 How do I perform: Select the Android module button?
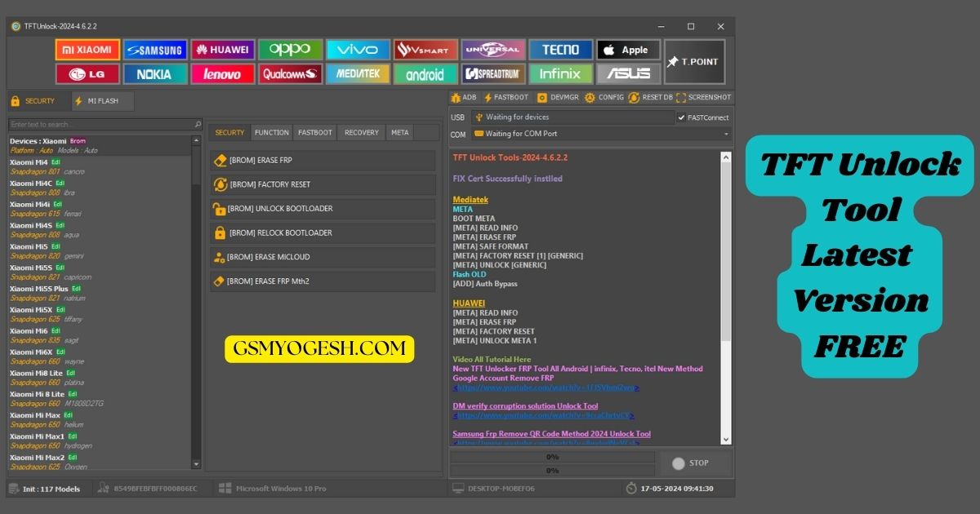(x=425, y=73)
